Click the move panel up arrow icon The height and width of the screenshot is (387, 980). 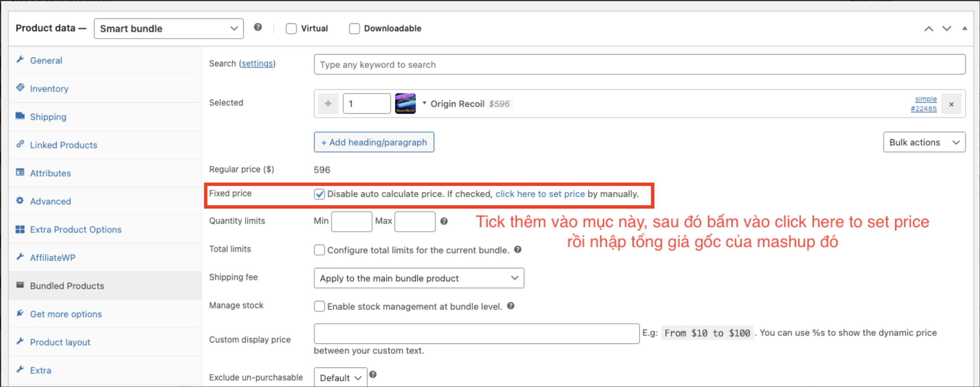coord(928,29)
